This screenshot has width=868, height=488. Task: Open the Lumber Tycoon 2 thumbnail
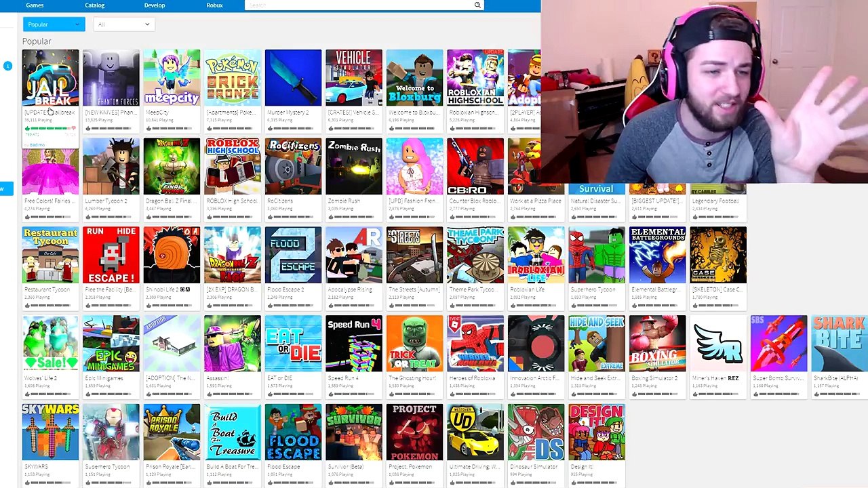click(111, 166)
